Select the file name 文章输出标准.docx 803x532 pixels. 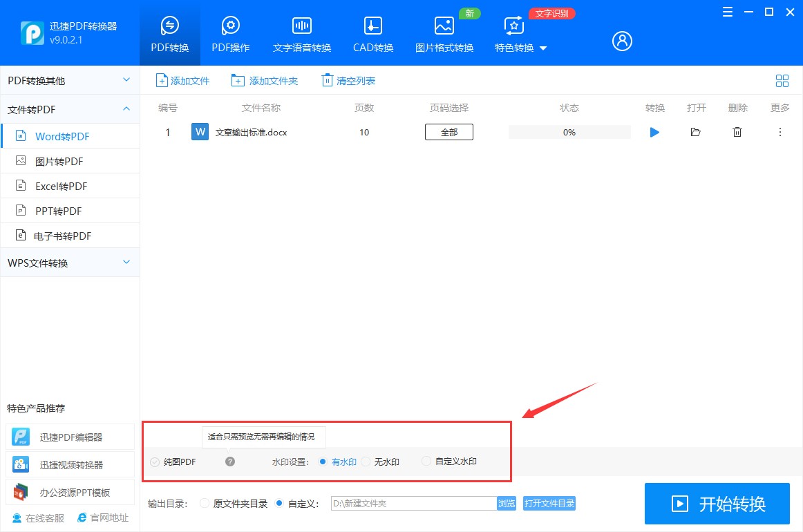tap(251, 132)
